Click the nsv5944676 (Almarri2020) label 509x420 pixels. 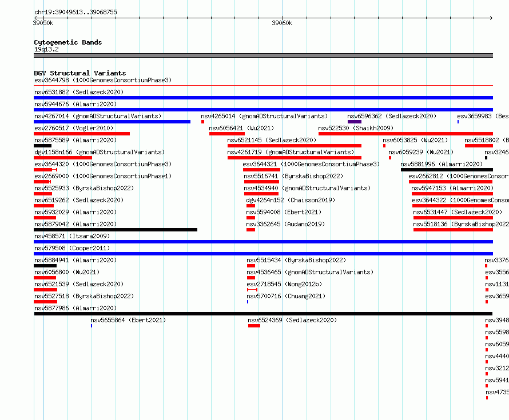[75, 104]
